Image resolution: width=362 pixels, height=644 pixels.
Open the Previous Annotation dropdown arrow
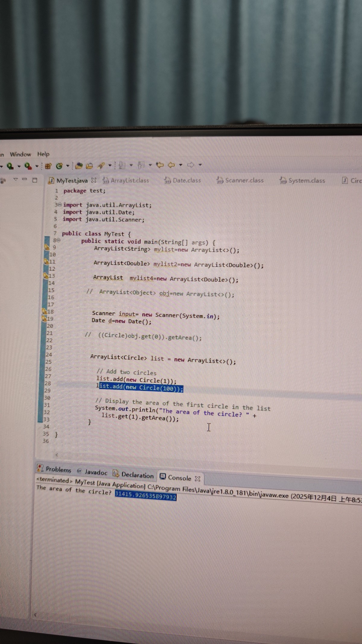(150, 165)
